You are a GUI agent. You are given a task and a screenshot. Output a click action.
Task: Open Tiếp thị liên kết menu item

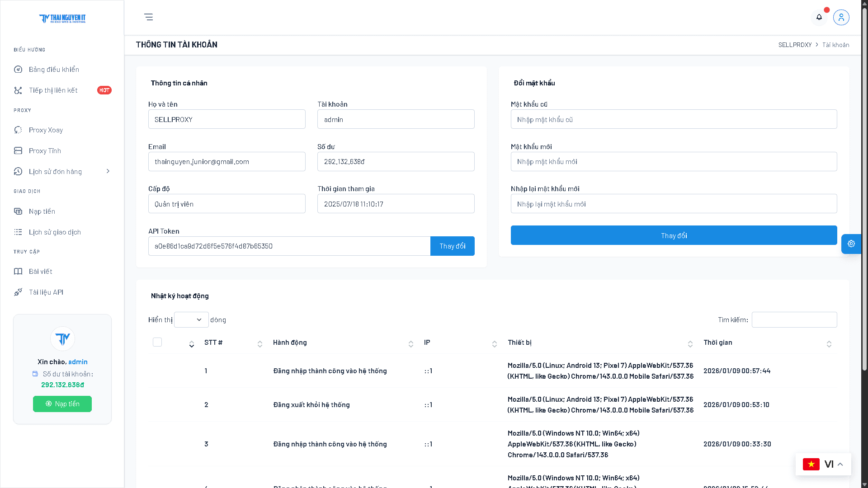(62, 90)
